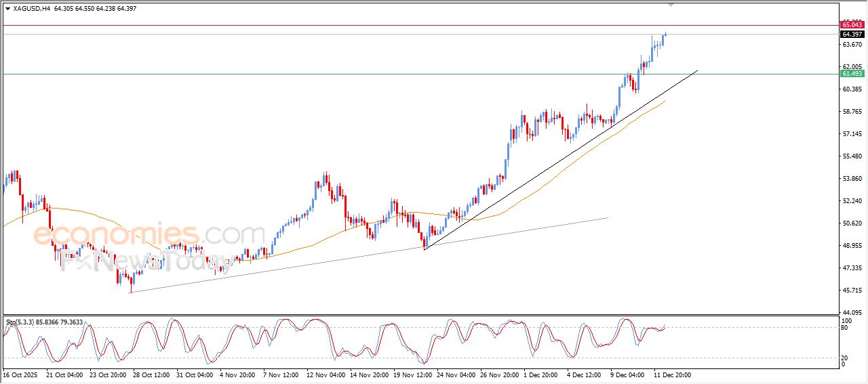
Task: Select the black 64.397 current price label
Action: click(x=852, y=34)
